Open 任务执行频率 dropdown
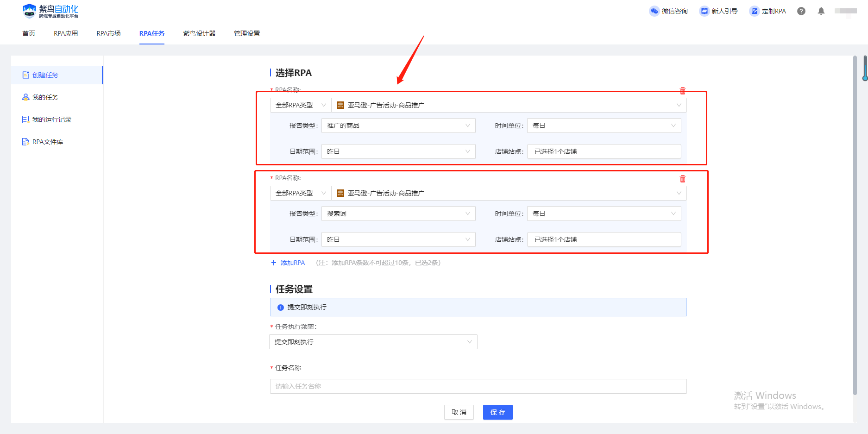 tap(373, 342)
